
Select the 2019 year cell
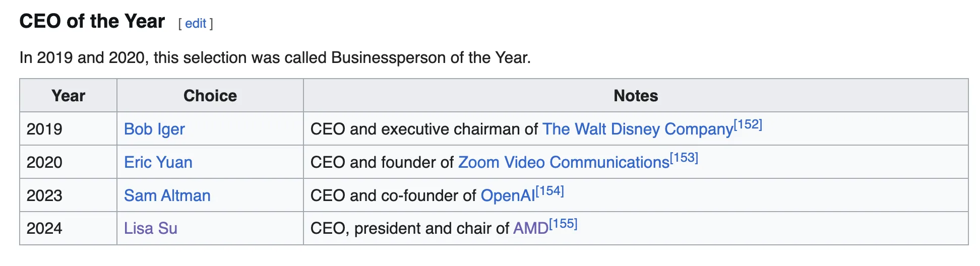[69, 129]
